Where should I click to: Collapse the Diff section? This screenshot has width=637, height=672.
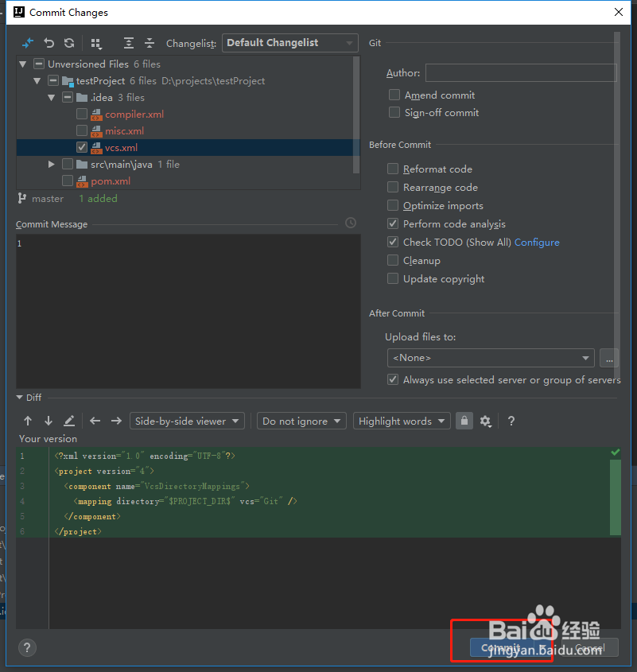(19, 398)
